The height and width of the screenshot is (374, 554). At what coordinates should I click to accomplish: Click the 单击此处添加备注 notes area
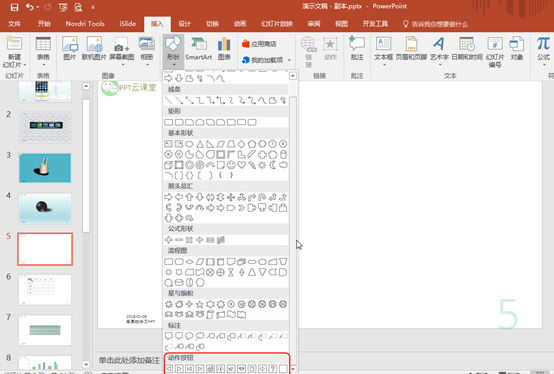pyautogui.click(x=129, y=360)
